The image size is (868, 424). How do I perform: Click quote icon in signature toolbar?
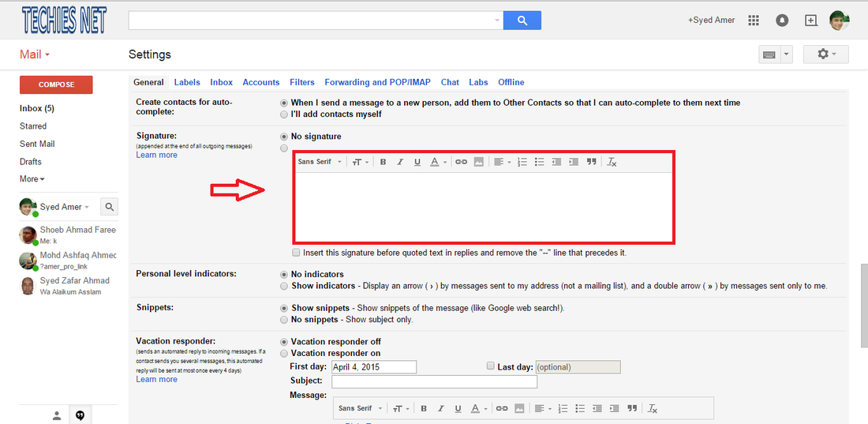pos(591,162)
